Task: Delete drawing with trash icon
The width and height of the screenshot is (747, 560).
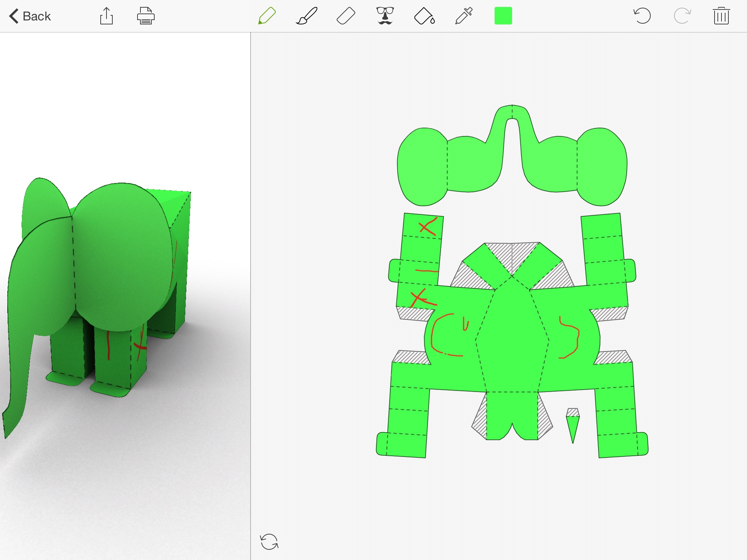Action: click(x=721, y=16)
